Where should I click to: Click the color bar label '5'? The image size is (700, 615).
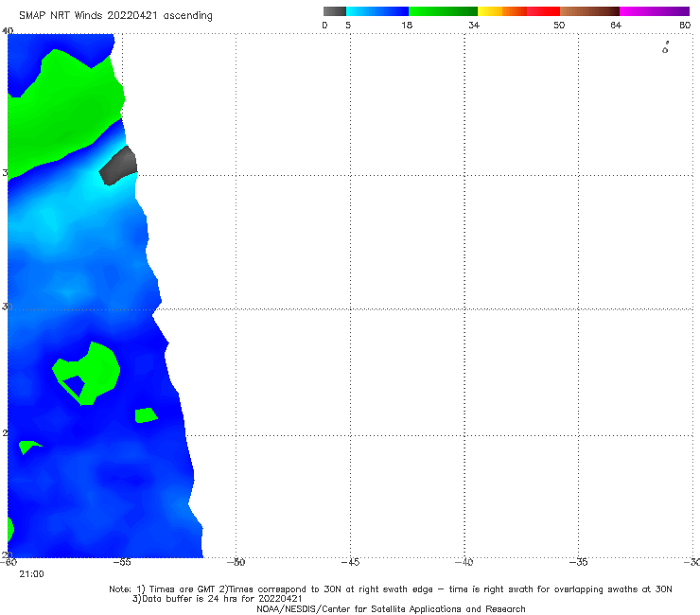pos(348,25)
